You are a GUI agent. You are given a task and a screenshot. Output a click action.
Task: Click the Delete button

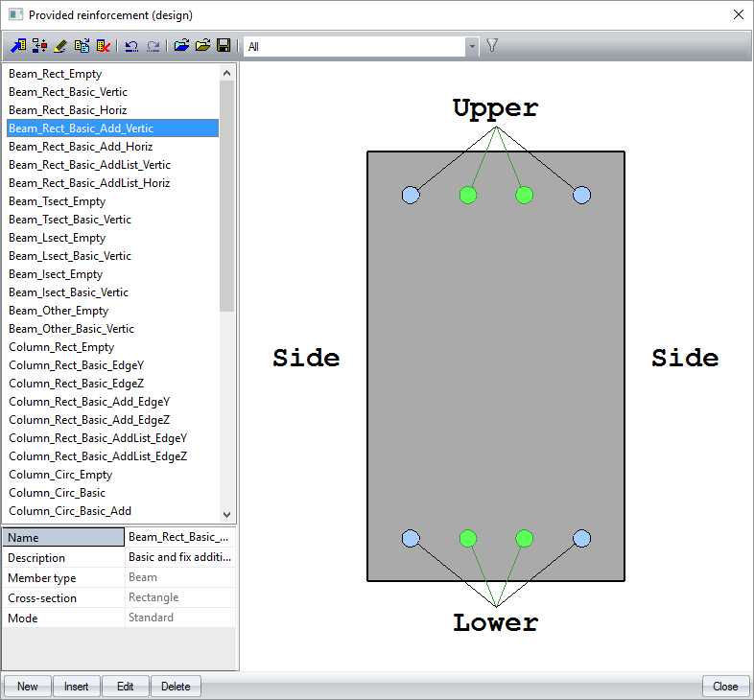[x=176, y=686]
